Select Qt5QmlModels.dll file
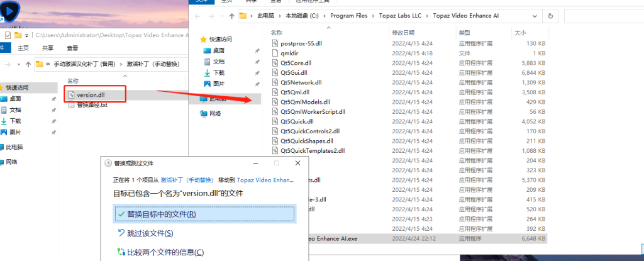 click(x=301, y=101)
